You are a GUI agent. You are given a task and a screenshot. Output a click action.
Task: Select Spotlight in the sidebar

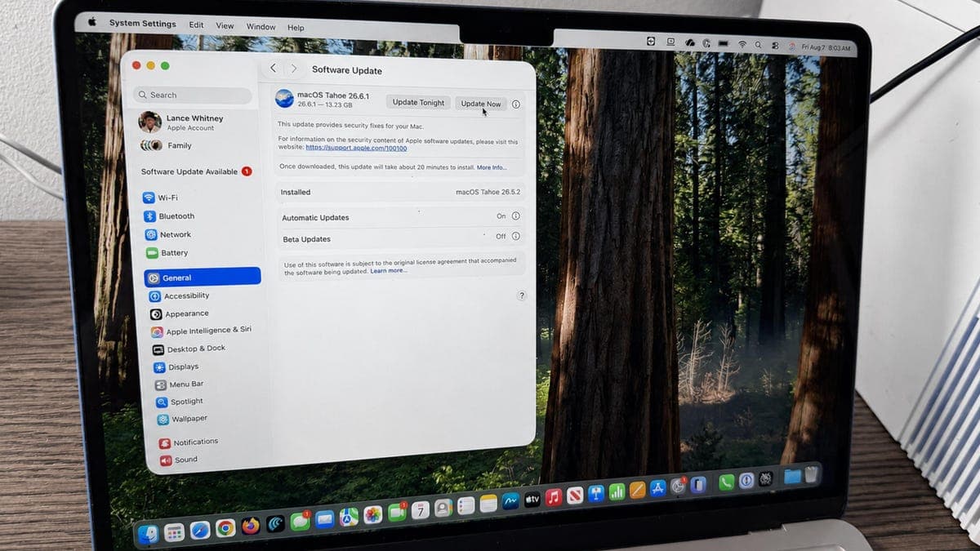coord(180,402)
